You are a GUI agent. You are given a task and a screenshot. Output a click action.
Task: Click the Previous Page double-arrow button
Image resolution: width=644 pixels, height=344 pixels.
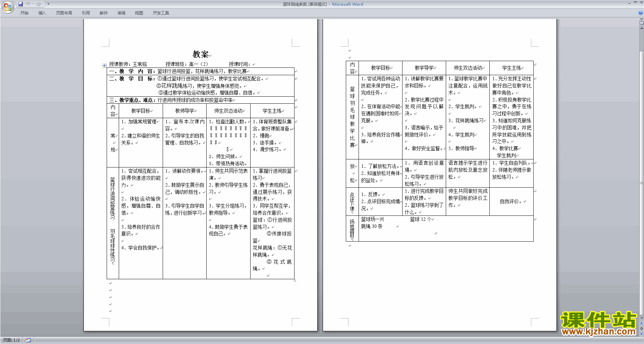(642, 324)
